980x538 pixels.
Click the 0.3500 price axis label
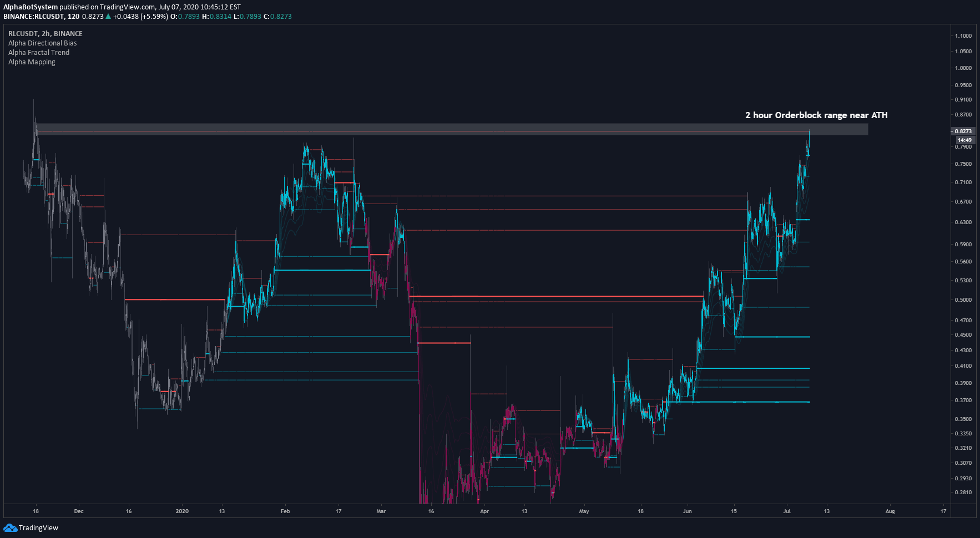pyautogui.click(x=963, y=419)
